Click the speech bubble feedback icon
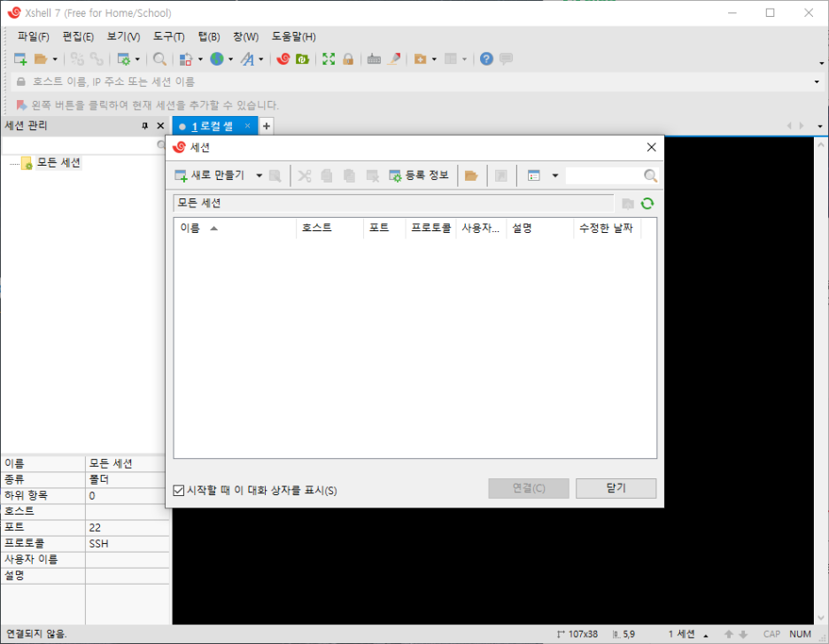Screen dimensions: 829x644 point(506,58)
